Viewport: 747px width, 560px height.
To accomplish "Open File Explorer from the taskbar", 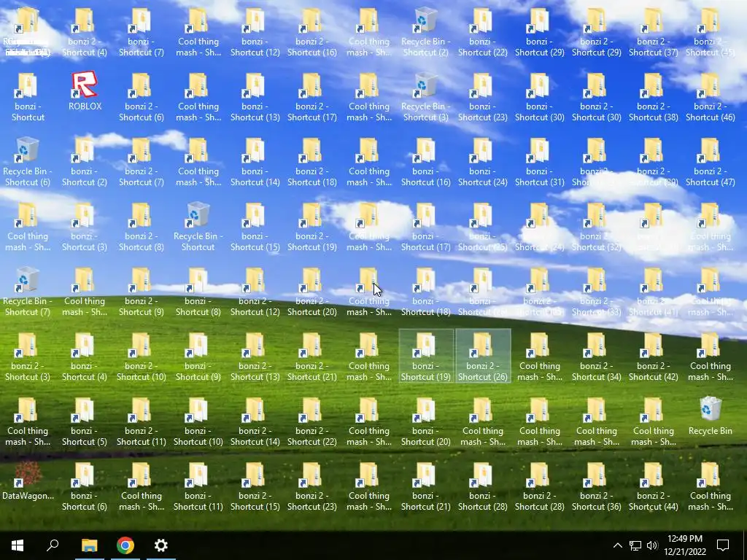I will [89, 545].
